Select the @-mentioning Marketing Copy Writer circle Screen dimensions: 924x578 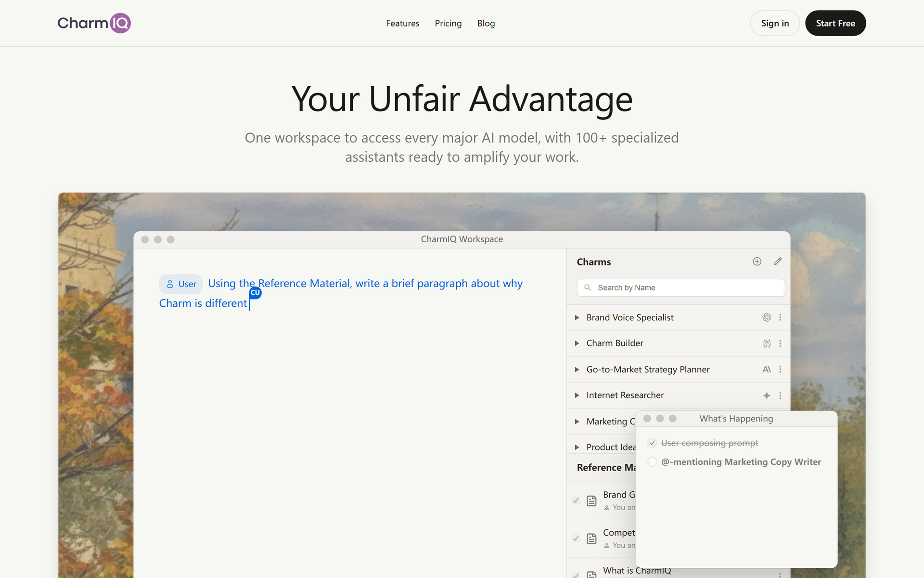pyautogui.click(x=652, y=462)
